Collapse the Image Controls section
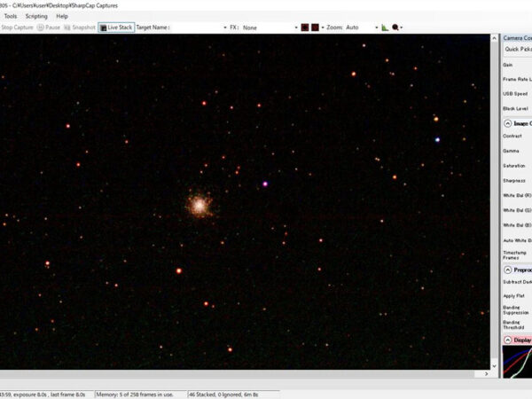This screenshot has height=399, width=532. pyautogui.click(x=507, y=123)
